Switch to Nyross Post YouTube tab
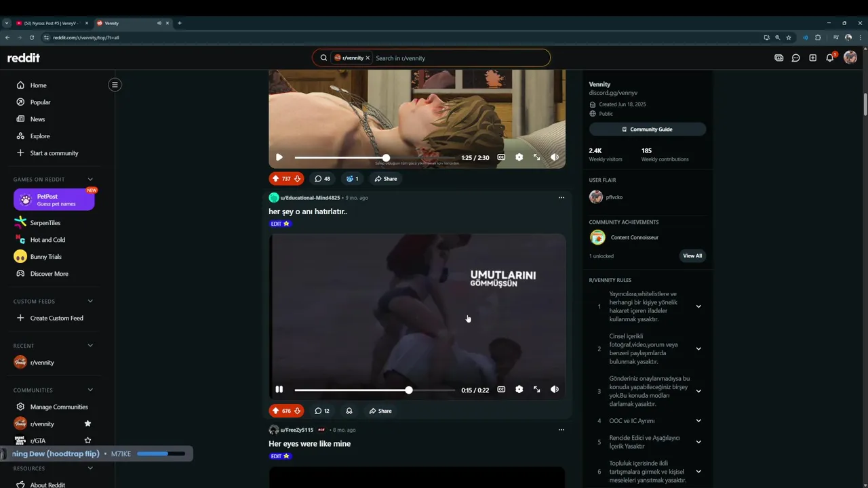Image resolution: width=868 pixels, height=488 pixels. (x=52, y=23)
